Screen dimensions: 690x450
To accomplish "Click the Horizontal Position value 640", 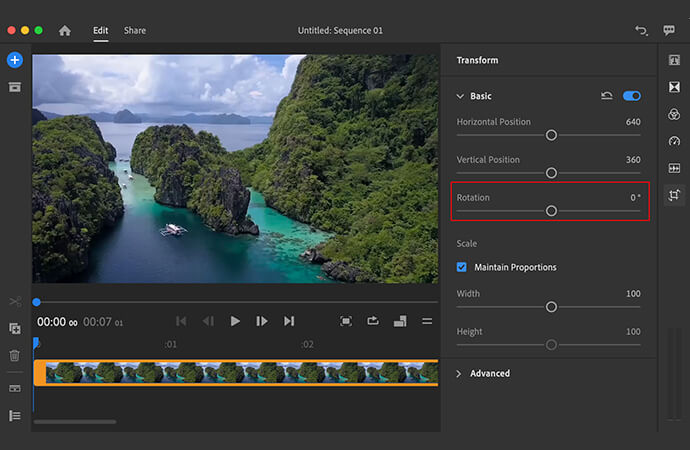I will coord(632,122).
